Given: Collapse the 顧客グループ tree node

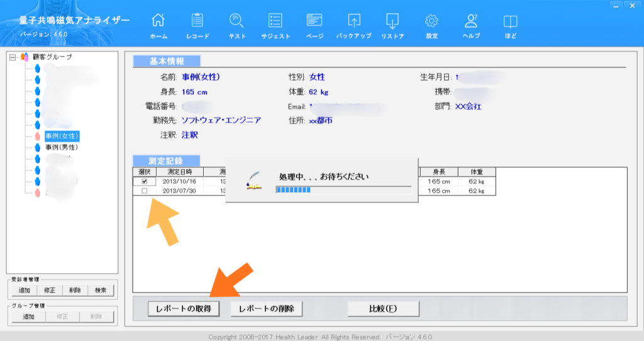Looking at the screenshot, I should (x=12, y=57).
